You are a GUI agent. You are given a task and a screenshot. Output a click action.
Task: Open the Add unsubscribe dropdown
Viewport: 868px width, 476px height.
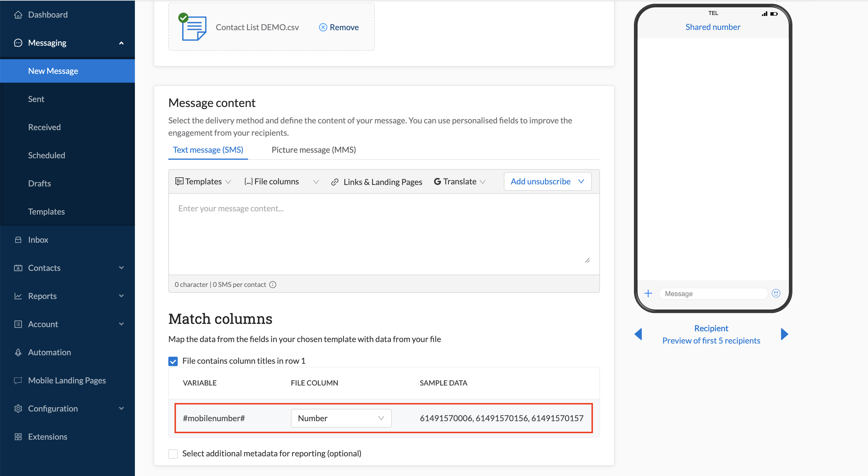[547, 181]
